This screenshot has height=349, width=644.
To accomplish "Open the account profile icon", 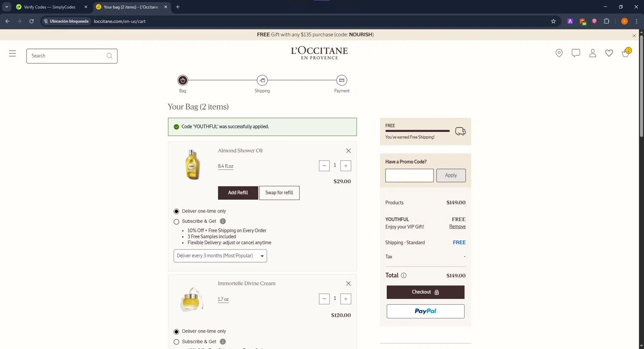I will click(x=592, y=53).
